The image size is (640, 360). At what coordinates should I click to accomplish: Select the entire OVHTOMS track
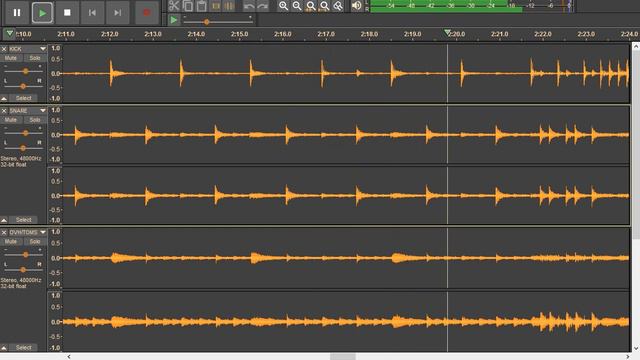(x=24, y=348)
